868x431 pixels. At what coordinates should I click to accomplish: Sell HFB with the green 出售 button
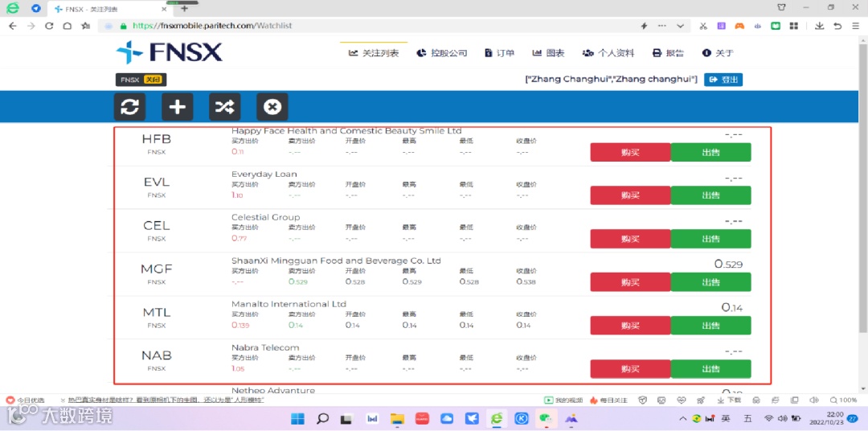click(710, 152)
